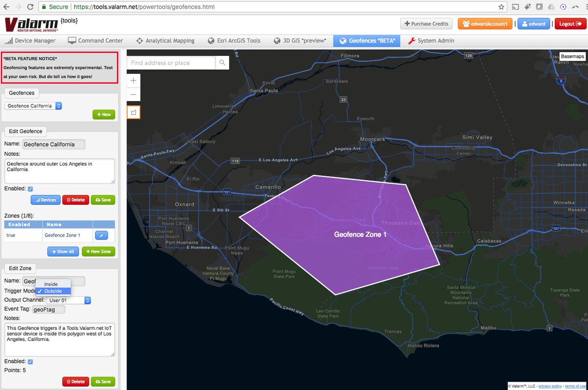This screenshot has height=390, width=588.
Task: Open Device Manager tab
Action: 30,41
